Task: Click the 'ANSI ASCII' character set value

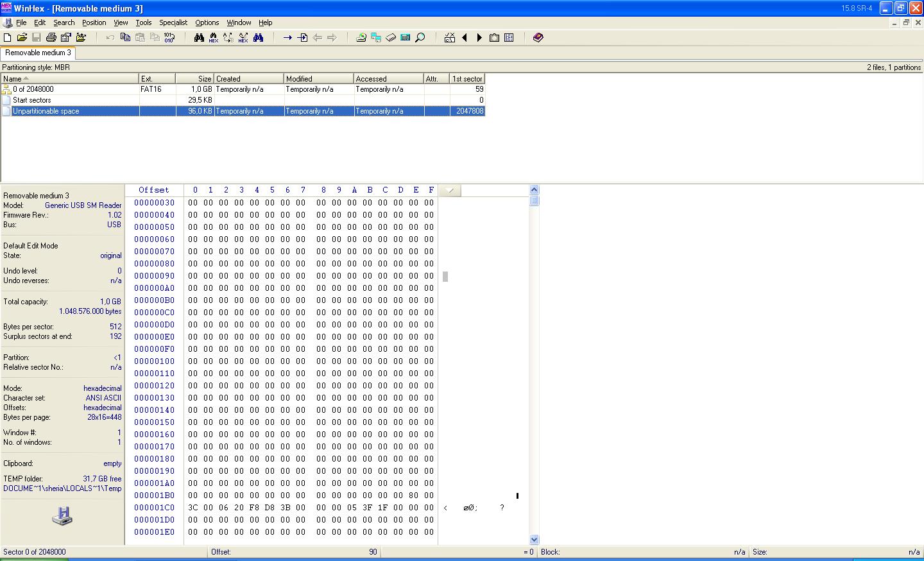Action: tap(103, 399)
